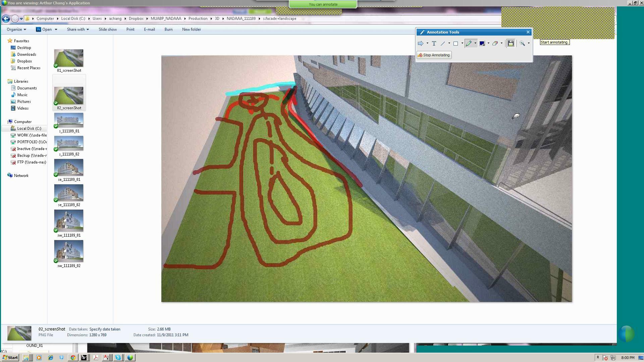Open line tool options dropdown
The height and width of the screenshot is (362, 644).
449,43
